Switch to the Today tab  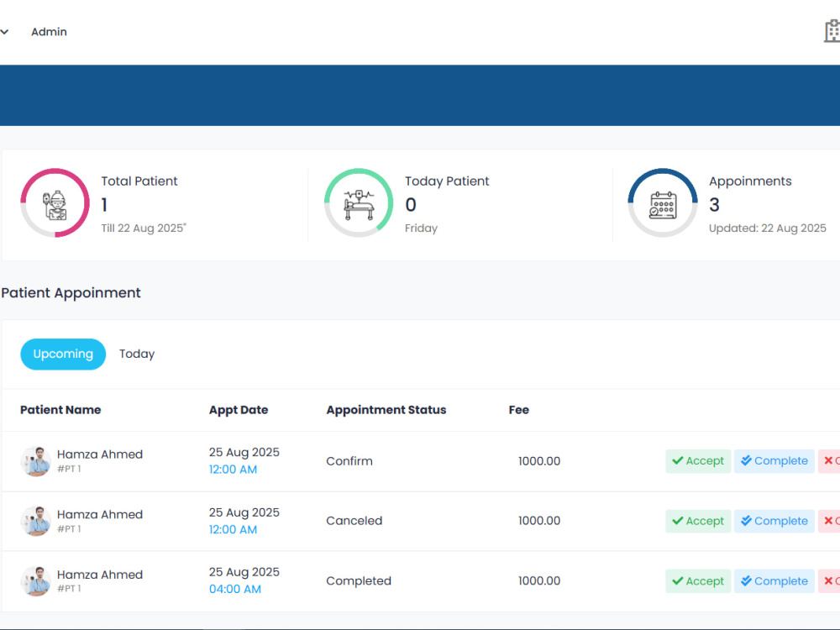click(137, 354)
